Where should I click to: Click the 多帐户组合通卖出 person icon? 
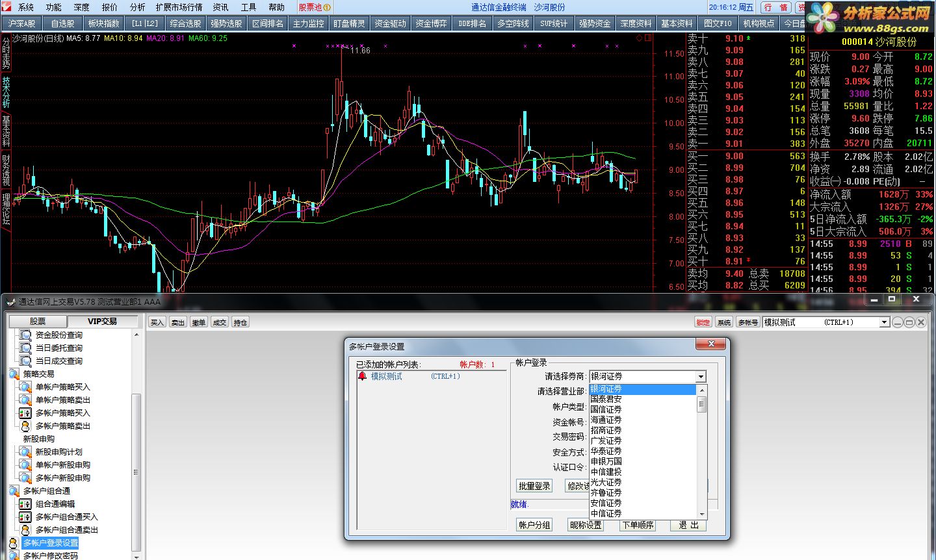pos(25,530)
